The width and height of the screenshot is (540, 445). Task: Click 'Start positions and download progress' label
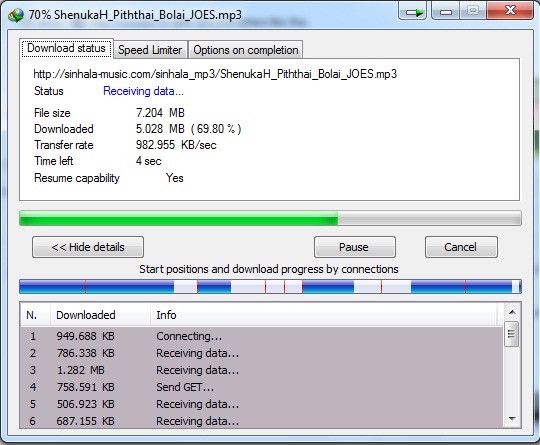point(269,269)
